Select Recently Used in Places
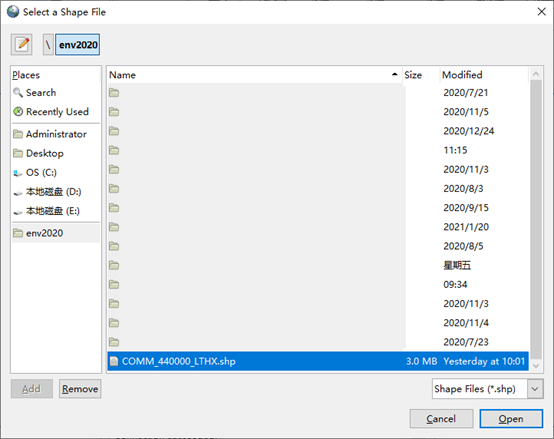Image resolution: width=554 pixels, height=439 pixels. pos(56,112)
